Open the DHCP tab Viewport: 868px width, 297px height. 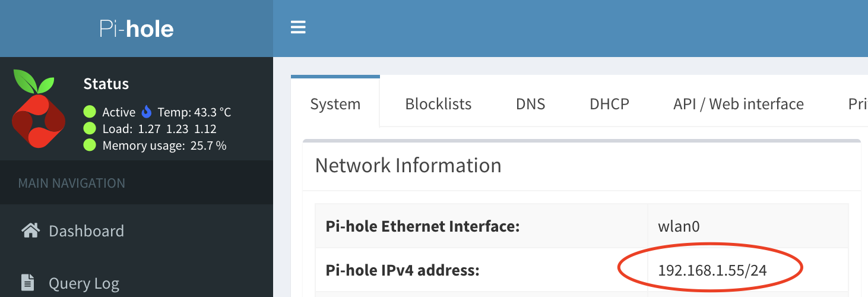pos(609,104)
